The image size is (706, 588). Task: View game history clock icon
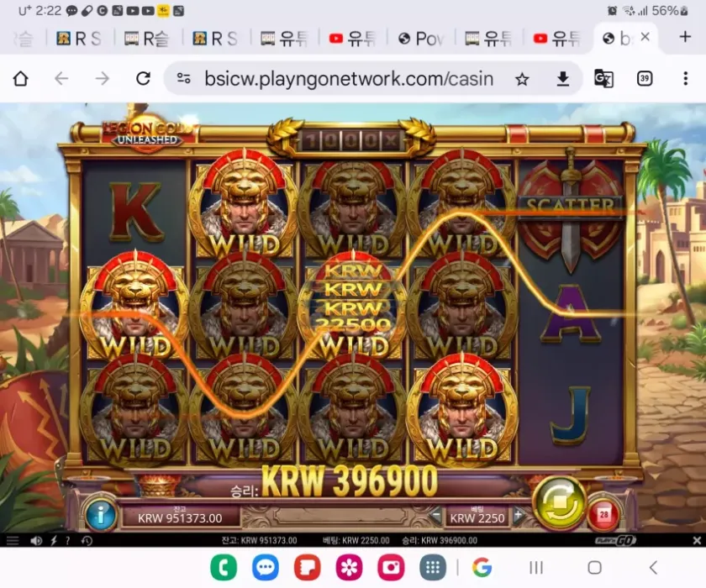coord(86,540)
